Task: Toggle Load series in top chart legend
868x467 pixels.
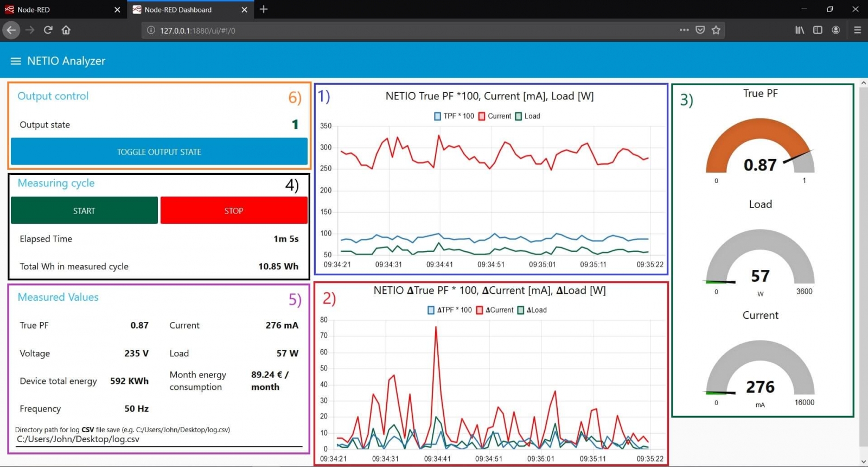Action: click(x=527, y=116)
